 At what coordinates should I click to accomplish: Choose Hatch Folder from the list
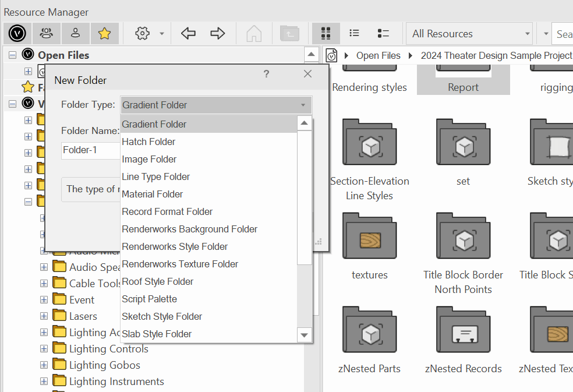(x=208, y=142)
